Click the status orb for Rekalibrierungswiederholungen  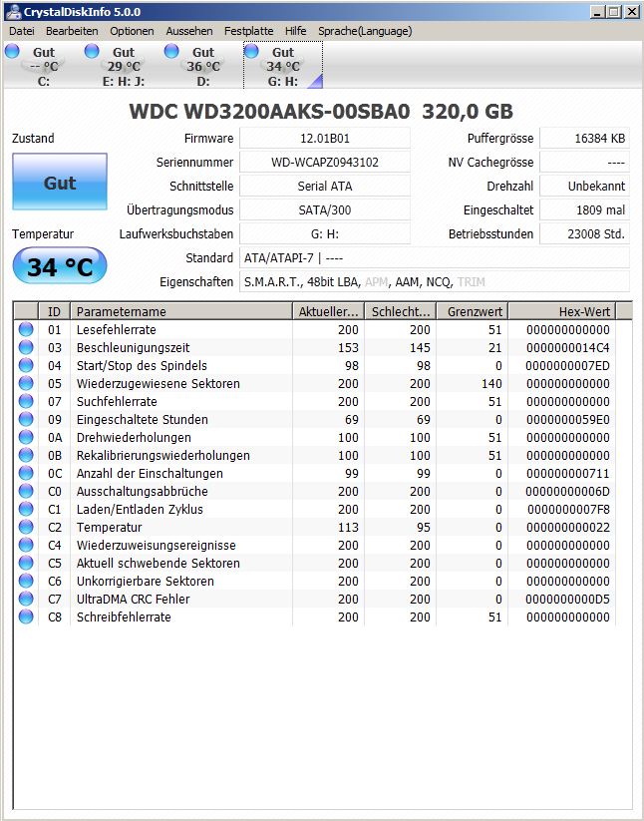tap(26, 455)
